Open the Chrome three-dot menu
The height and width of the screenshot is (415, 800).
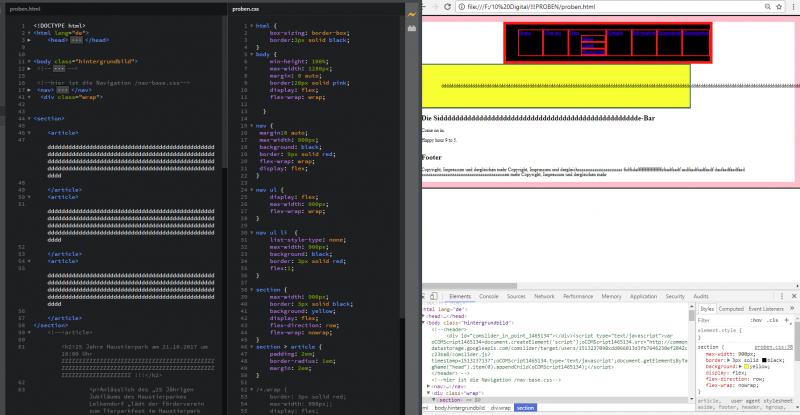pyautogui.click(x=792, y=7)
